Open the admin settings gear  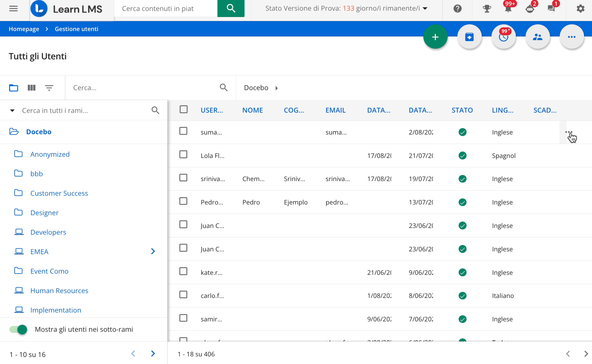(x=580, y=9)
